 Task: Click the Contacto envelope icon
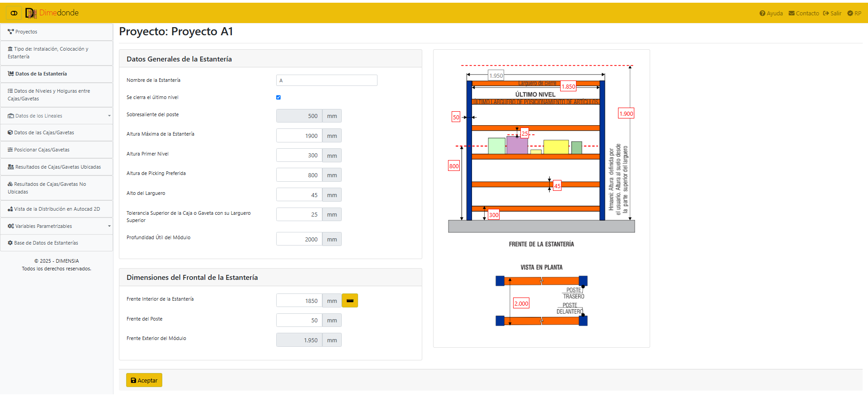pos(792,14)
